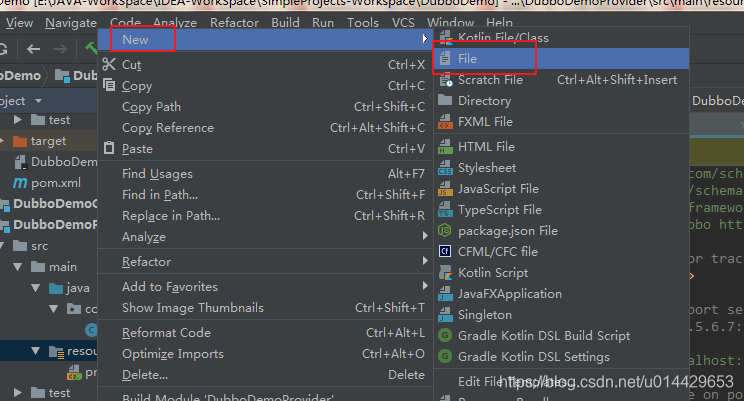Image resolution: width=744 pixels, height=401 pixels.
Task: Open the Project view dropdown arrow
Action: (x=38, y=101)
